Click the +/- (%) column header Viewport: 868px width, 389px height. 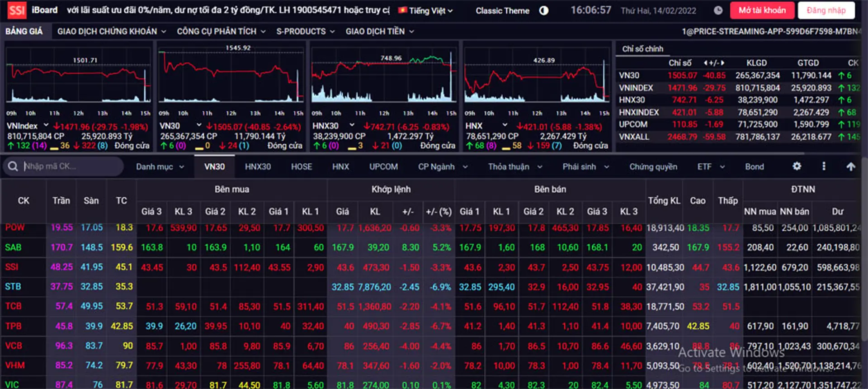tap(439, 212)
